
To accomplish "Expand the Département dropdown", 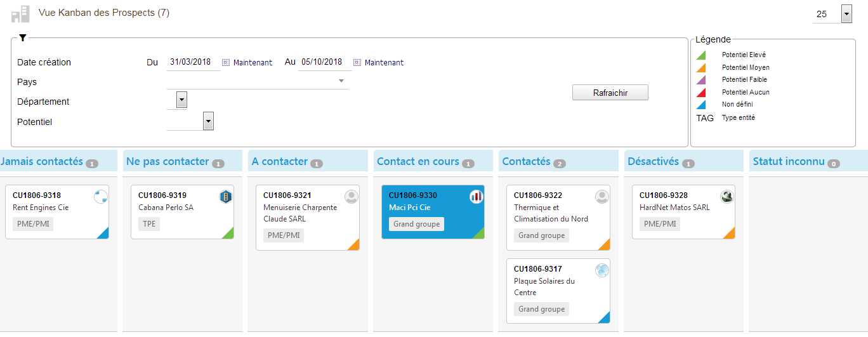I will pos(181,100).
